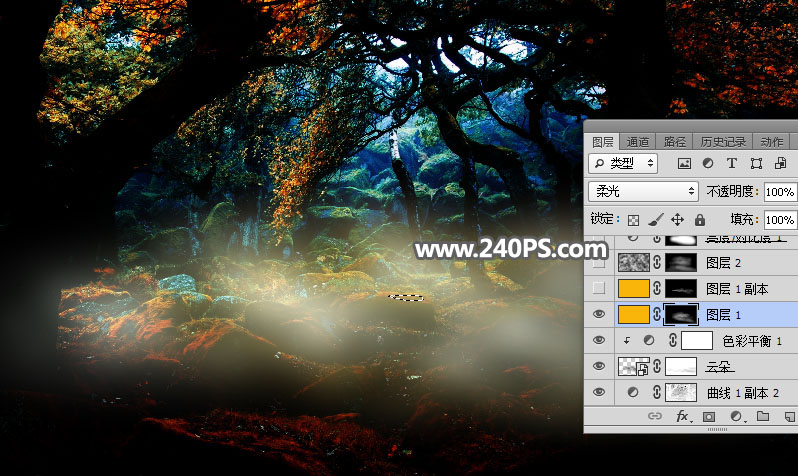Viewport: 798px width, 476px height.
Task: Hide the 云朵 layer
Action: coord(599,366)
